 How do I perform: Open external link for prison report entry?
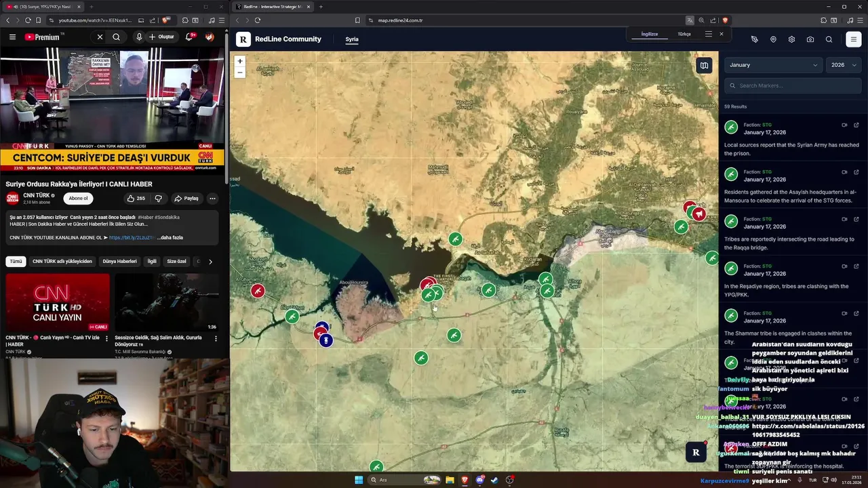[x=856, y=125]
